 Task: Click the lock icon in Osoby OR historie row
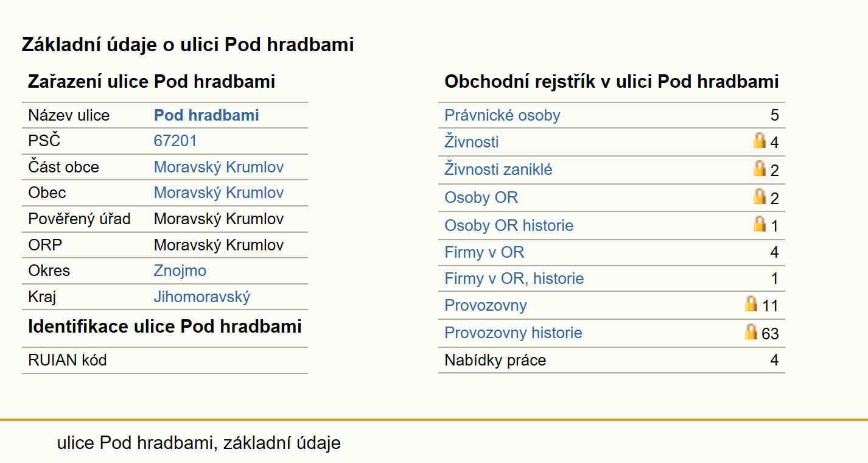pos(760,224)
